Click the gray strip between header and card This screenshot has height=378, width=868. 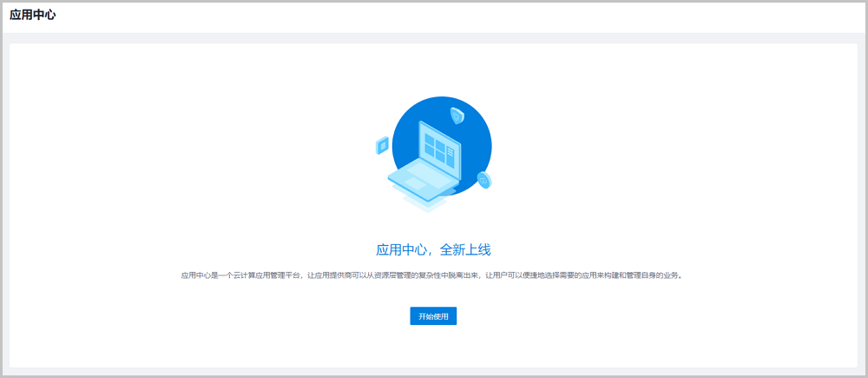[x=434, y=37]
